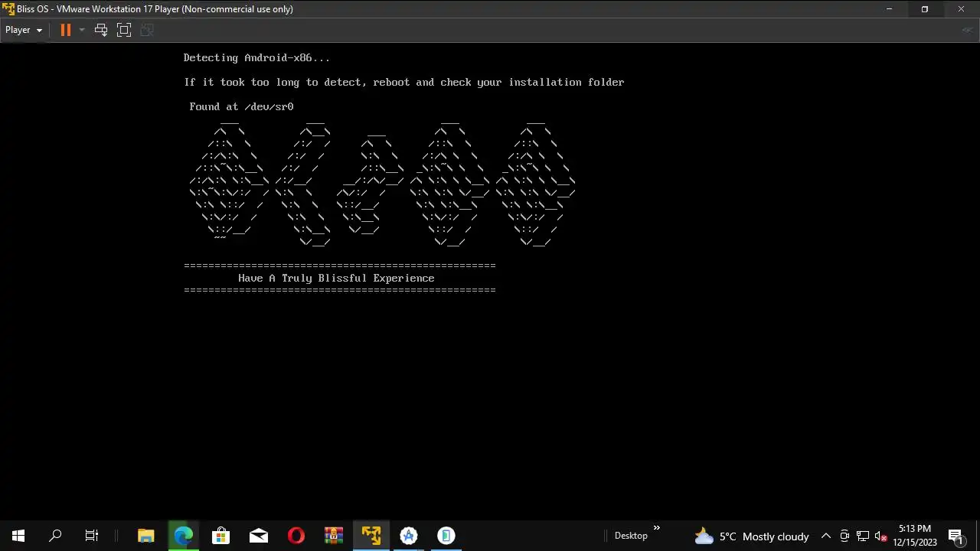Enter full screen mode
The height and width of the screenshot is (551, 980).
(x=124, y=30)
